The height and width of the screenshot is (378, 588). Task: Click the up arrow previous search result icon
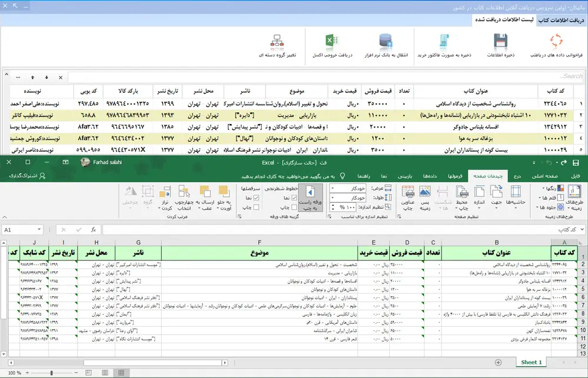32,78
